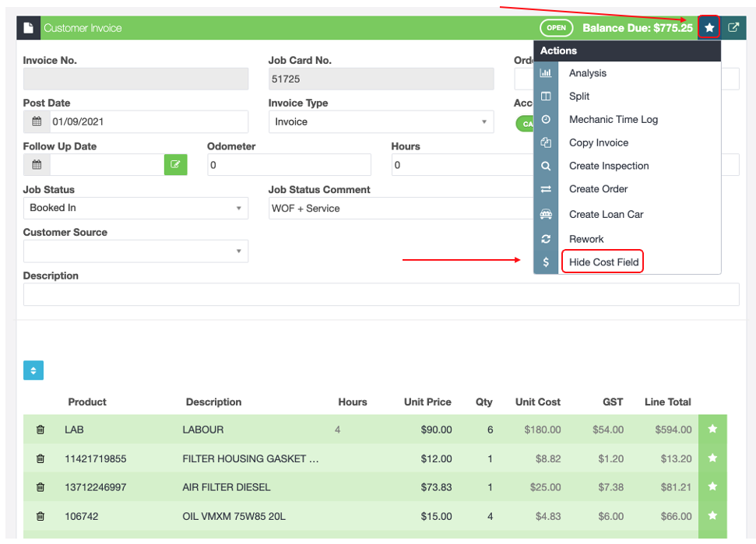Click product code 11421719855
The height and width of the screenshot is (544, 756).
(x=96, y=458)
